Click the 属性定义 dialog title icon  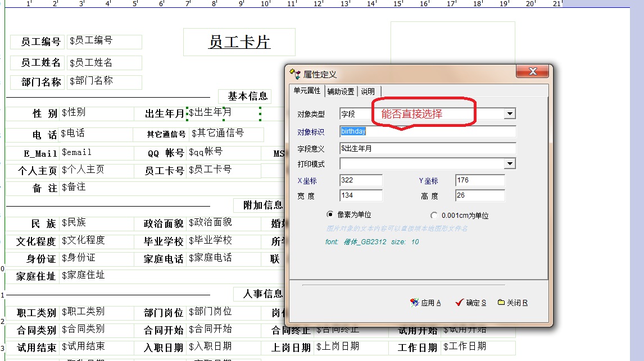pos(295,74)
